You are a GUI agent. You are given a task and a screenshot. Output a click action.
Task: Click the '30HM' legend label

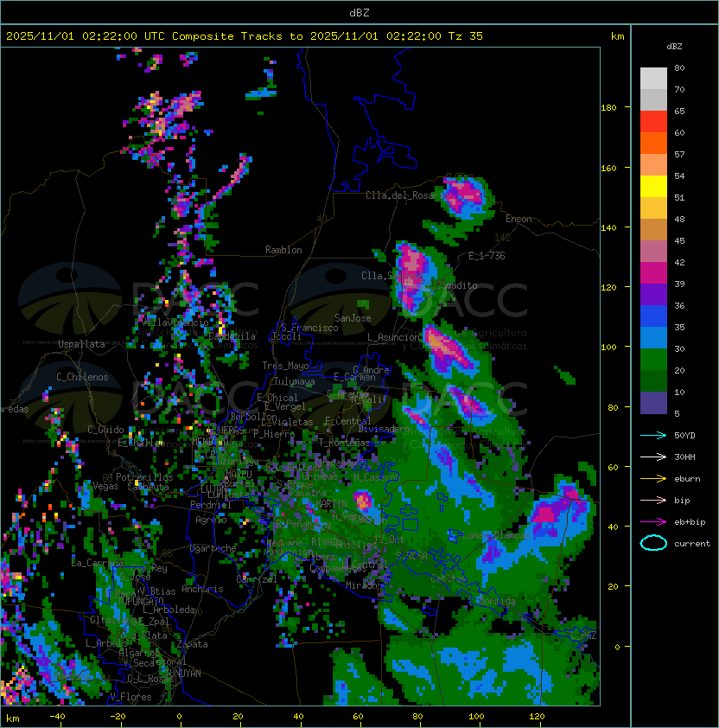click(x=684, y=457)
